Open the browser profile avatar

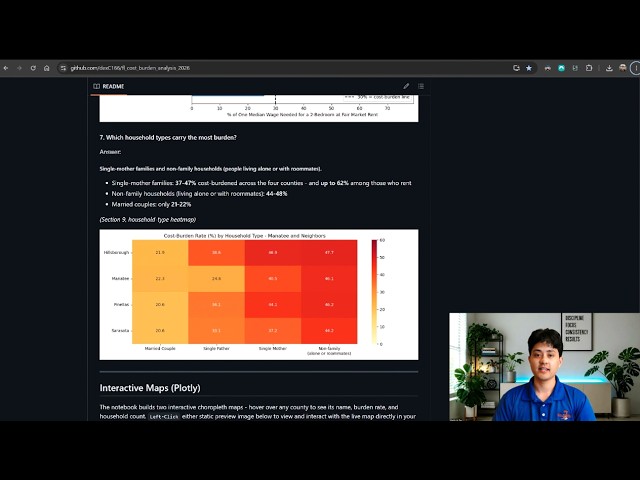(x=622, y=68)
